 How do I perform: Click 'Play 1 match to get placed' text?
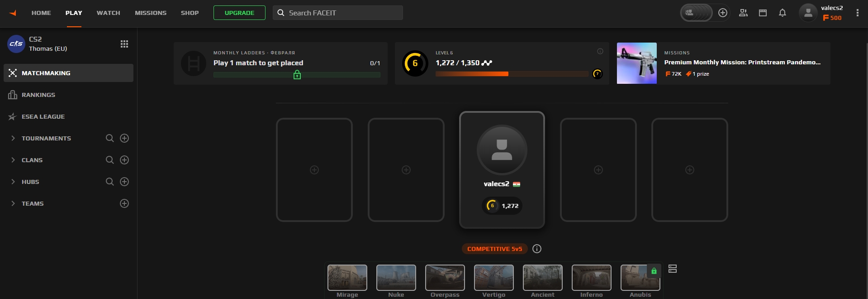(x=258, y=63)
